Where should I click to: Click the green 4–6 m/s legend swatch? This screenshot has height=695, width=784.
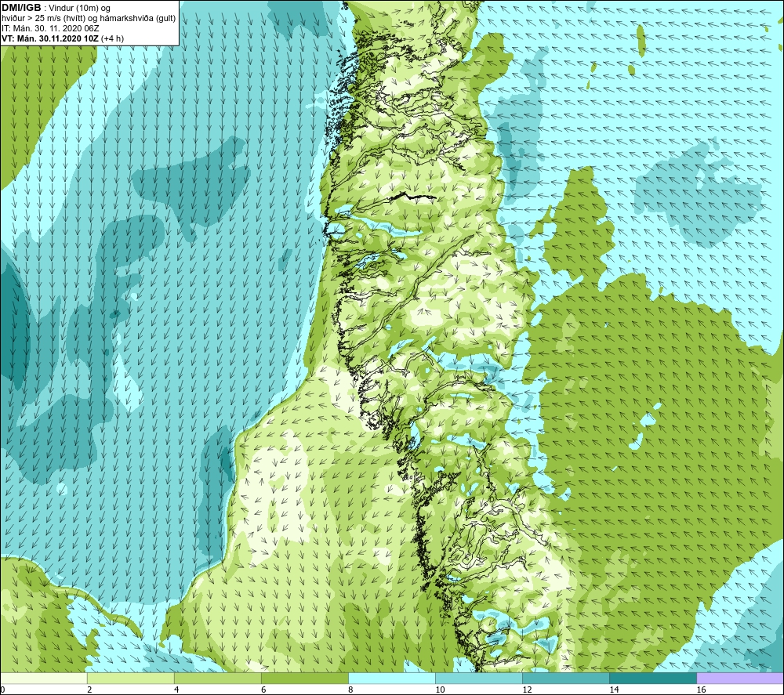click(x=217, y=679)
